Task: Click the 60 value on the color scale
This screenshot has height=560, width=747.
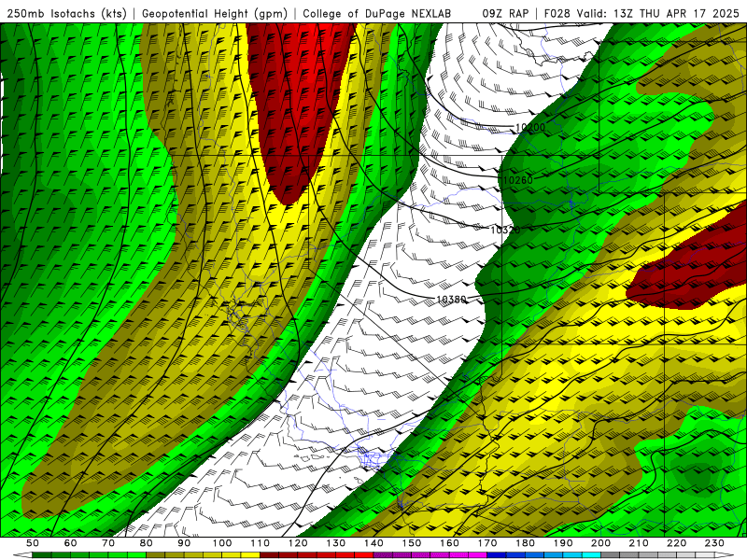Action: click(x=70, y=543)
